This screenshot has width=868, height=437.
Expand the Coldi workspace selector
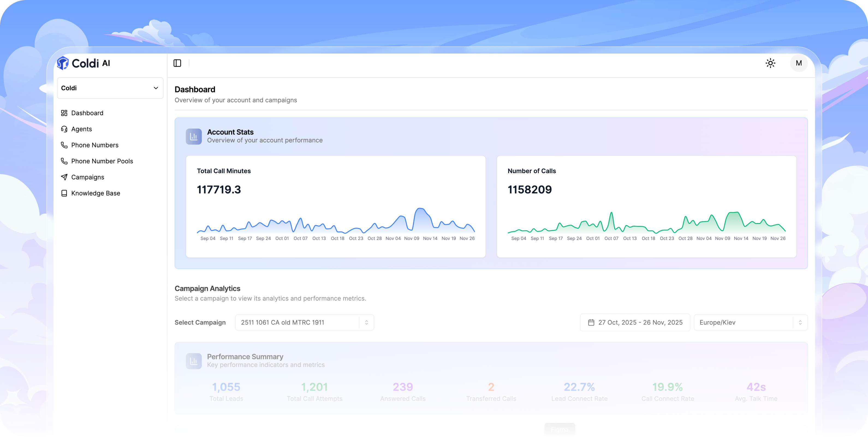pos(110,88)
